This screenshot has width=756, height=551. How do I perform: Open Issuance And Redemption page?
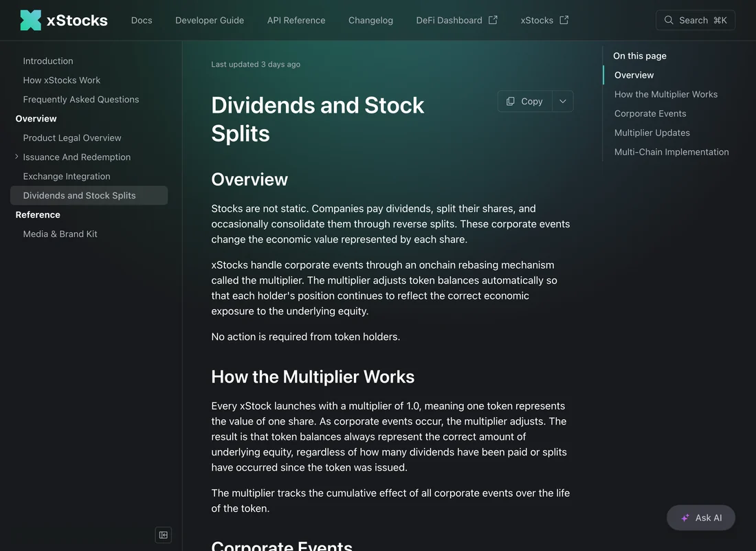point(77,157)
